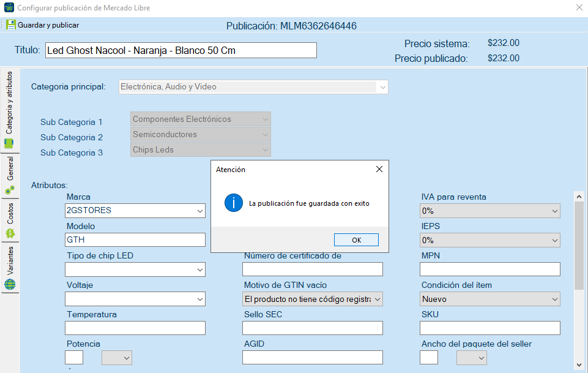The height and width of the screenshot is (373, 588).
Task: Open the Costos side tab
Action: tap(10, 220)
